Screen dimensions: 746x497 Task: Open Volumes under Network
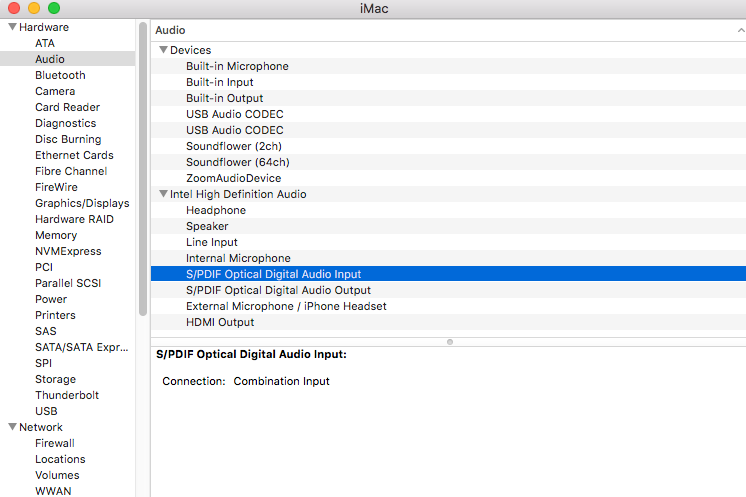[x=57, y=475]
